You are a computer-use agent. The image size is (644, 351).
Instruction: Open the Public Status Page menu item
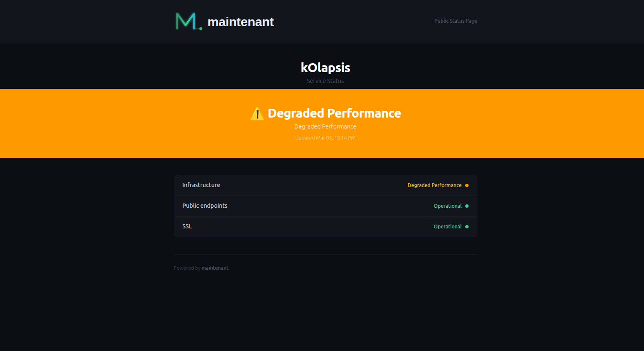pos(455,21)
